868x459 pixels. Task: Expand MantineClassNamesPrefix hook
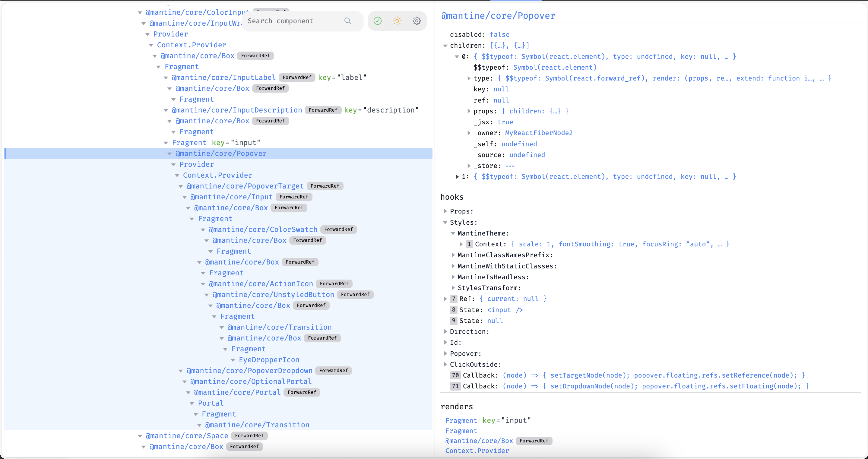pyautogui.click(x=453, y=255)
